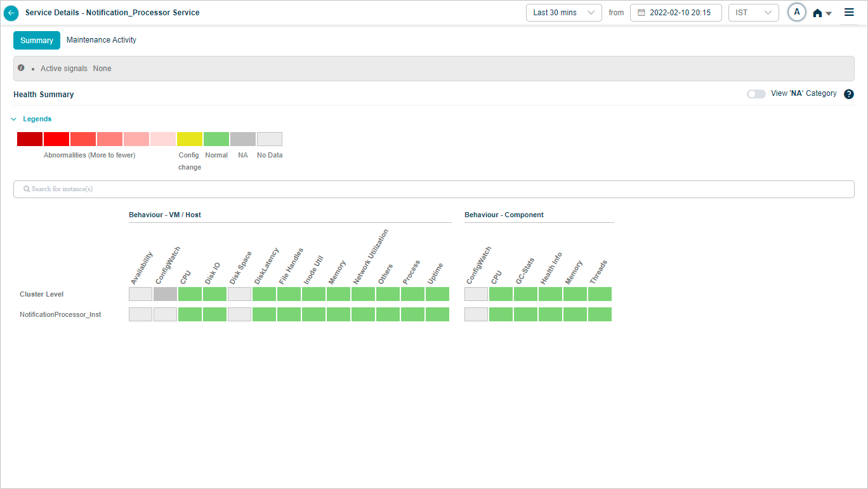The height and width of the screenshot is (489, 868).
Task: Open the Last 30 mins dropdown
Action: click(x=563, y=13)
